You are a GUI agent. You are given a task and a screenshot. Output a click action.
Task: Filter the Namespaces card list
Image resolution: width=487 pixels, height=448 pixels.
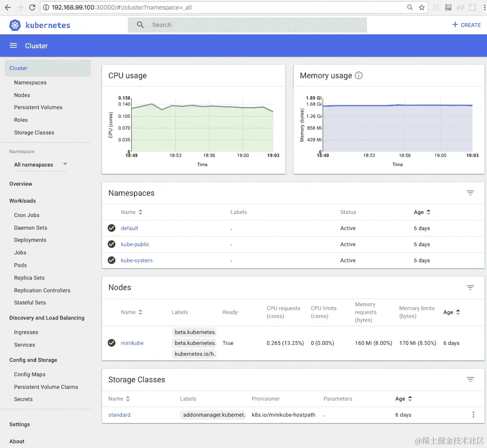tap(470, 193)
